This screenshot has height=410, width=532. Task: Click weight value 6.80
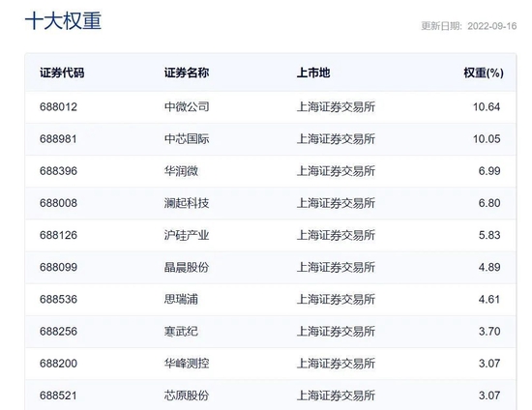tap(489, 203)
